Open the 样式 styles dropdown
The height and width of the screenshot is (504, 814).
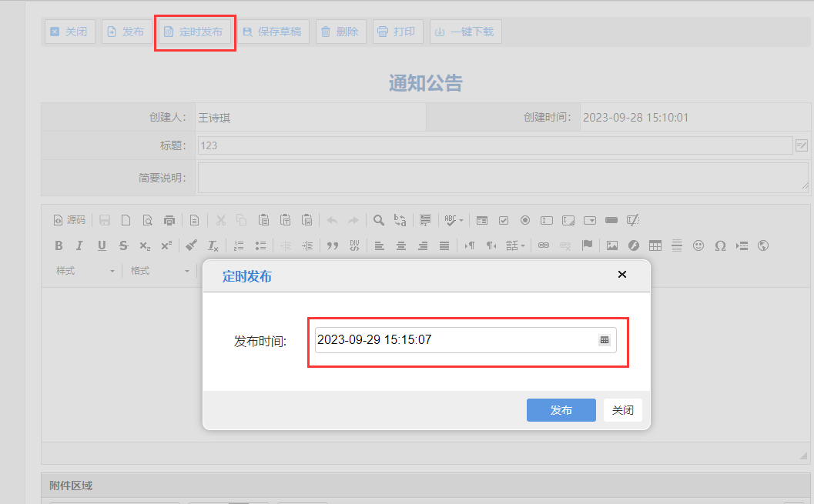85,271
